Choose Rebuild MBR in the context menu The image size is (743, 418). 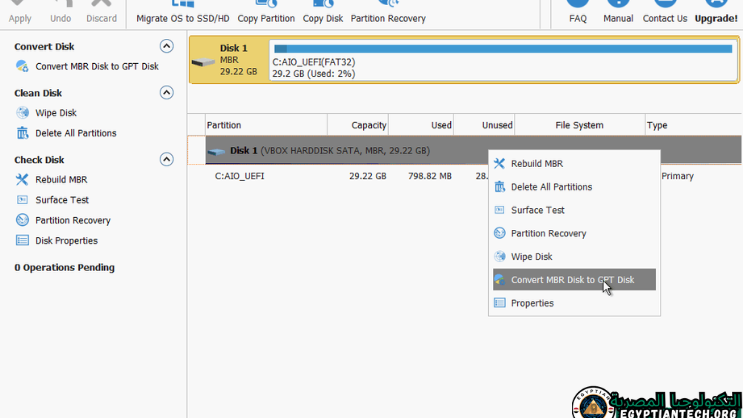[574, 164]
